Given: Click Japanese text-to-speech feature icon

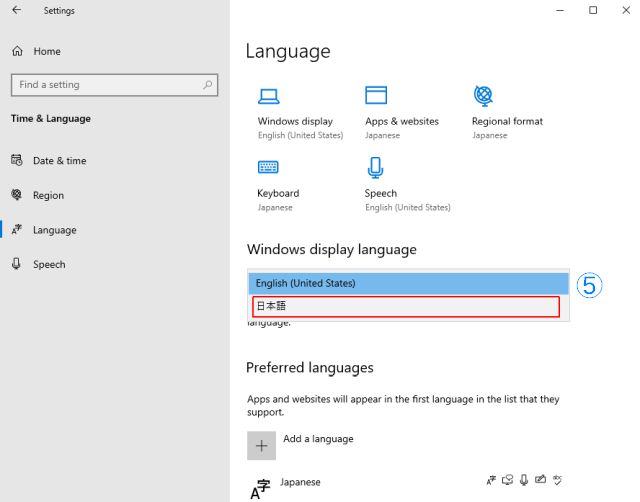Looking at the screenshot, I should pyautogui.click(x=507, y=480).
